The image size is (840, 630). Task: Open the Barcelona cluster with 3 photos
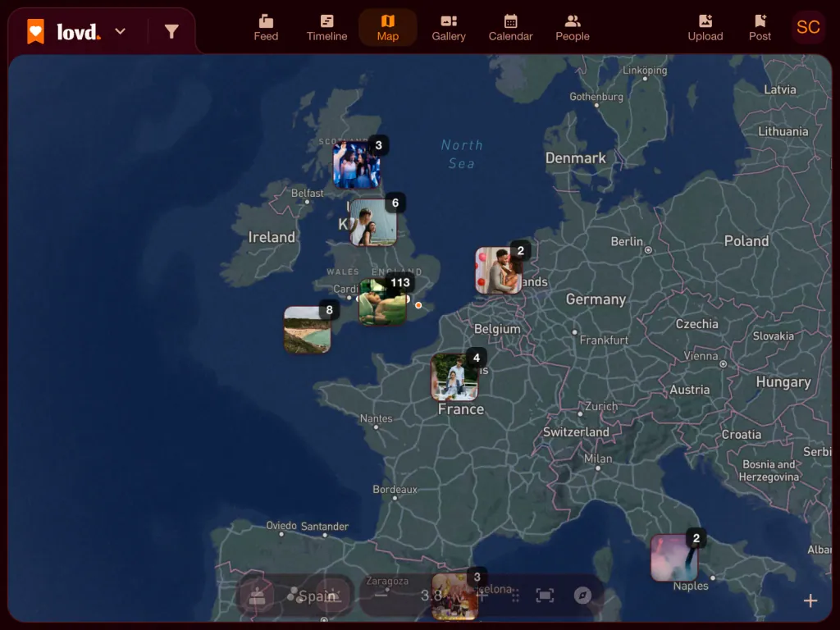[454, 596]
